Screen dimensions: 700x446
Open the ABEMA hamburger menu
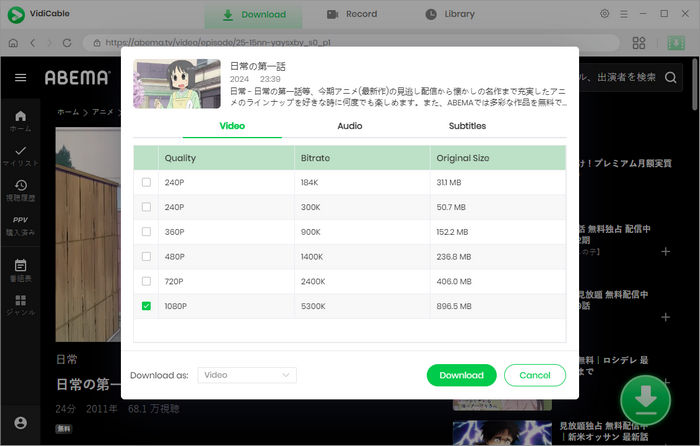pyautogui.click(x=21, y=78)
